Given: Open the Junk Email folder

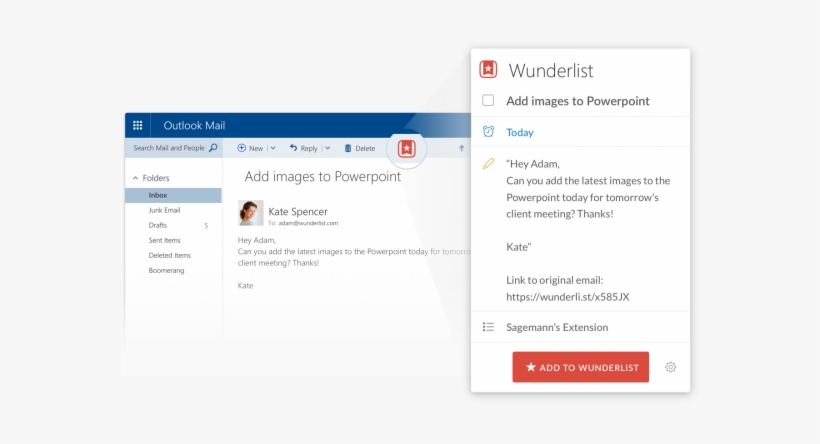Looking at the screenshot, I should 164,210.
